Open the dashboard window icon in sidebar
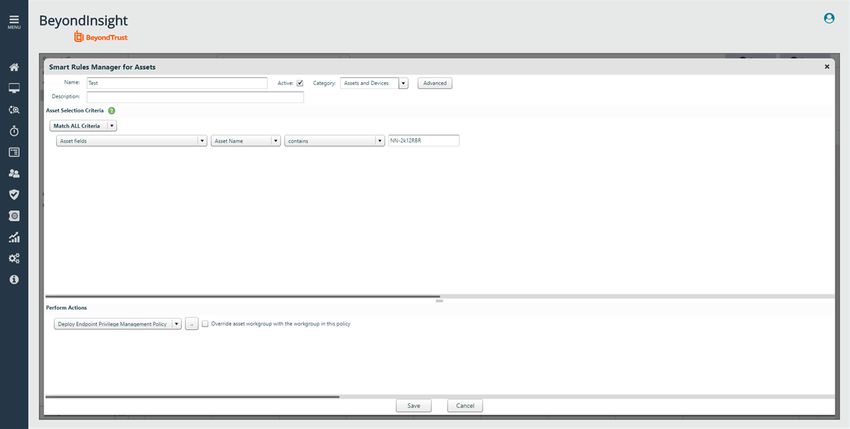Image resolution: width=850 pixels, height=429 pixels. pyautogui.click(x=14, y=152)
